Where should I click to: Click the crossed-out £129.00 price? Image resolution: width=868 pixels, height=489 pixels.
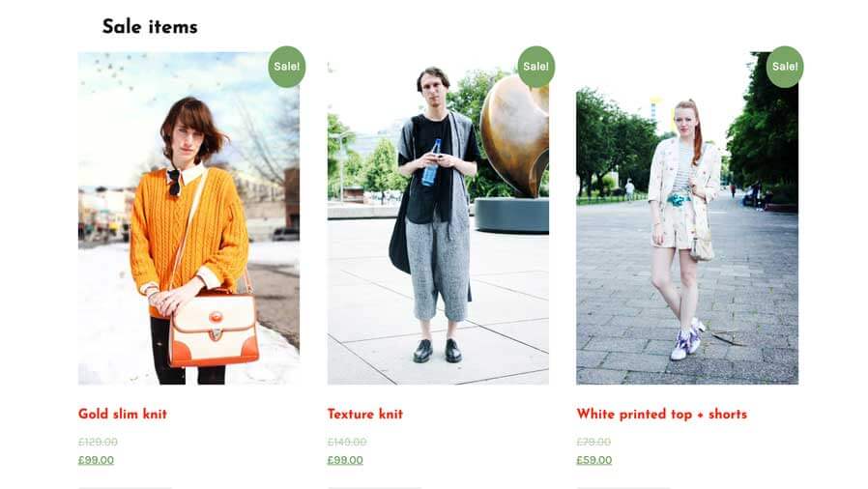point(98,442)
